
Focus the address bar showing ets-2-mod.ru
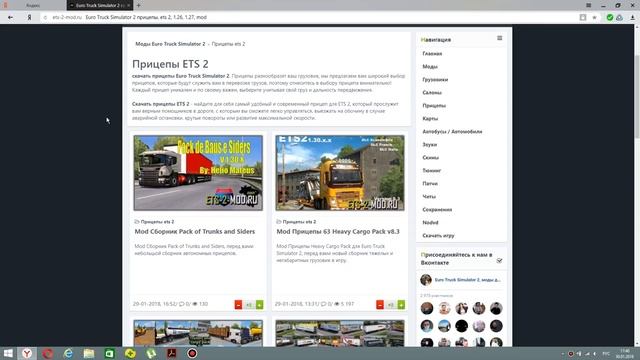click(x=310, y=18)
